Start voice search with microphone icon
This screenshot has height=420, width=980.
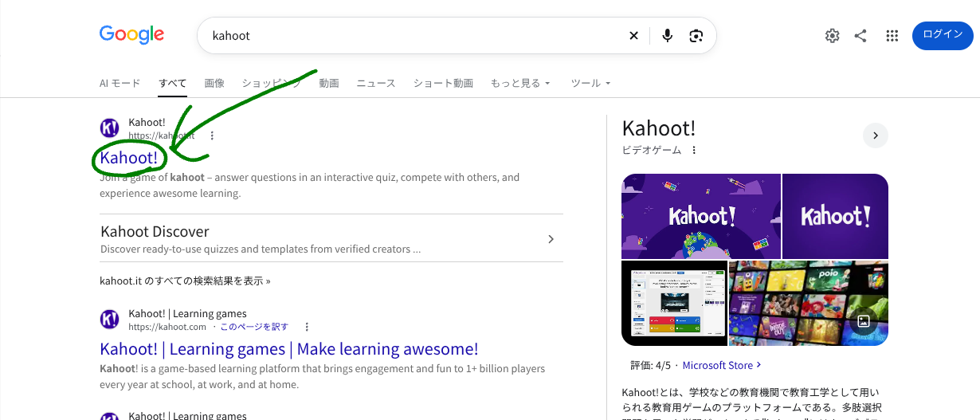pyautogui.click(x=668, y=35)
